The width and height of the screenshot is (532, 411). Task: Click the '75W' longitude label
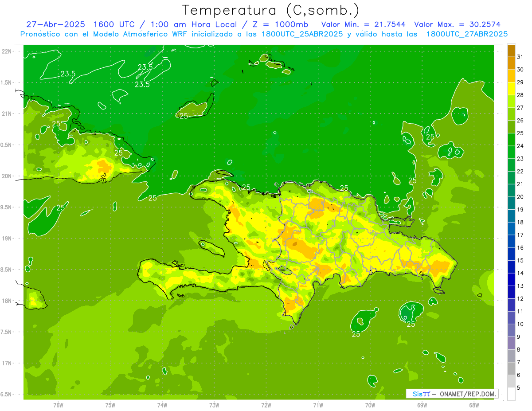pyautogui.click(x=110, y=405)
